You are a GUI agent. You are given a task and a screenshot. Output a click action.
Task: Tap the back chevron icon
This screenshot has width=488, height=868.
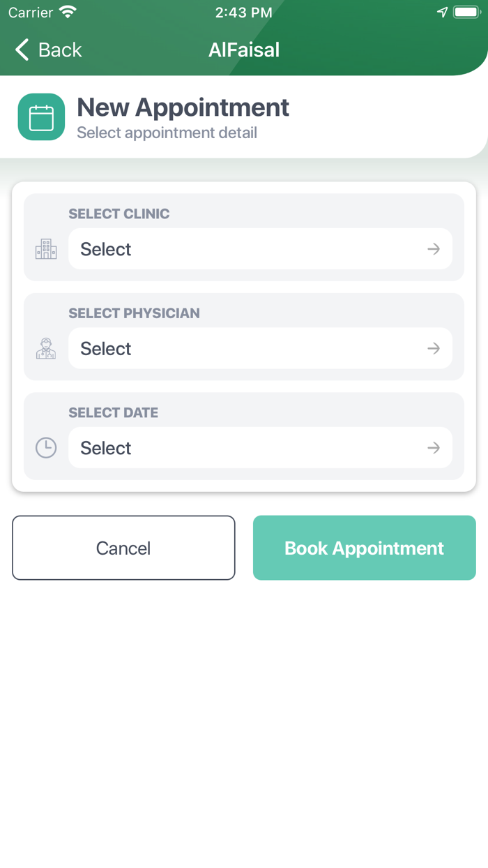22,50
